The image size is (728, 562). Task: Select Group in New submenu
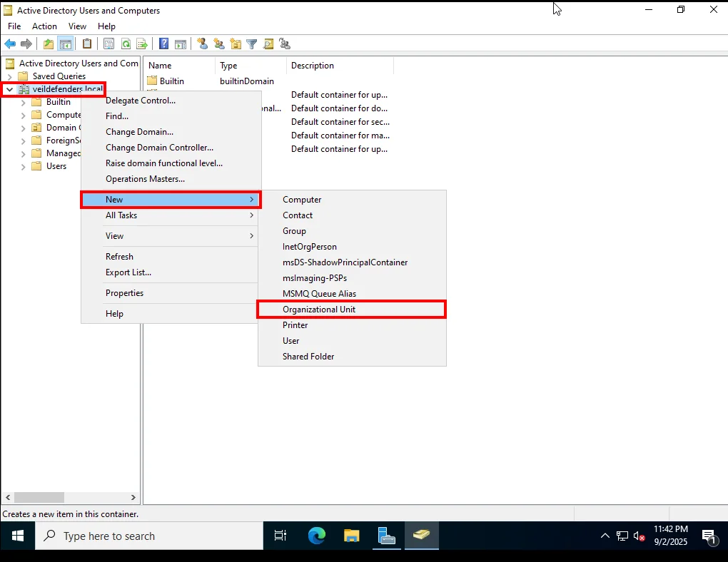coord(351,231)
